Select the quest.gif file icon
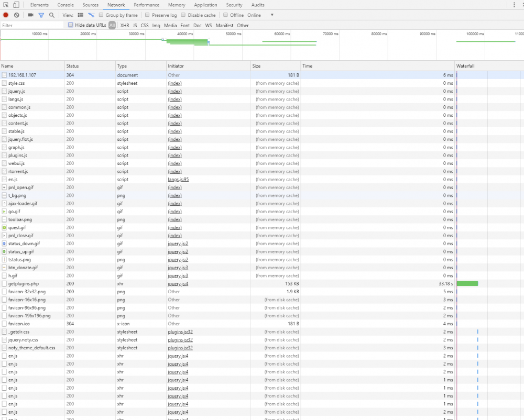Image resolution: width=524 pixels, height=420 pixels. 4,228
